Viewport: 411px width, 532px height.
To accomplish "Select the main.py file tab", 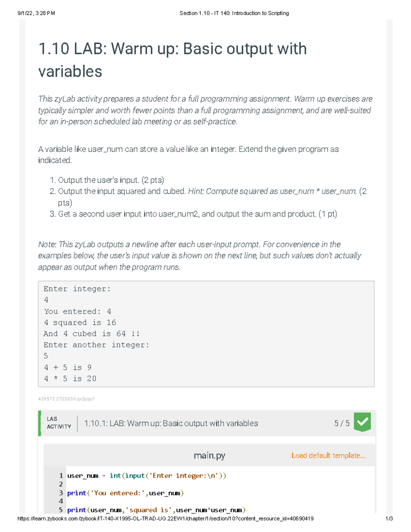I will click(x=209, y=456).
